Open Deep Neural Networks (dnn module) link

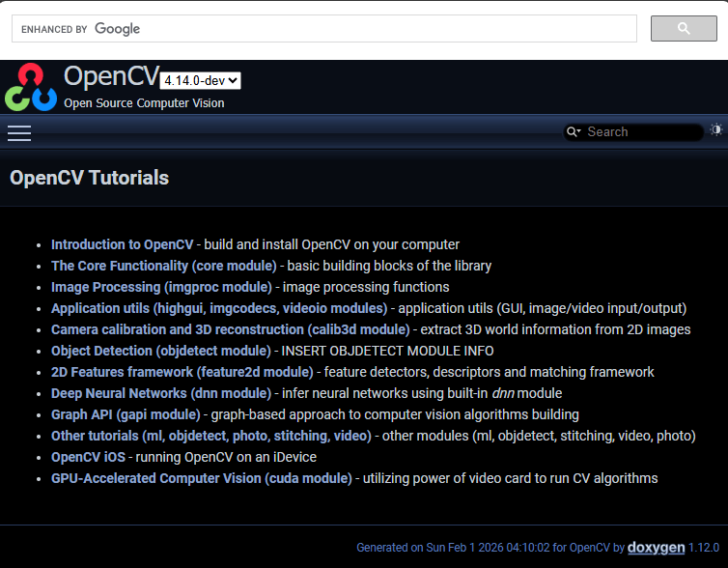point(161,393)
